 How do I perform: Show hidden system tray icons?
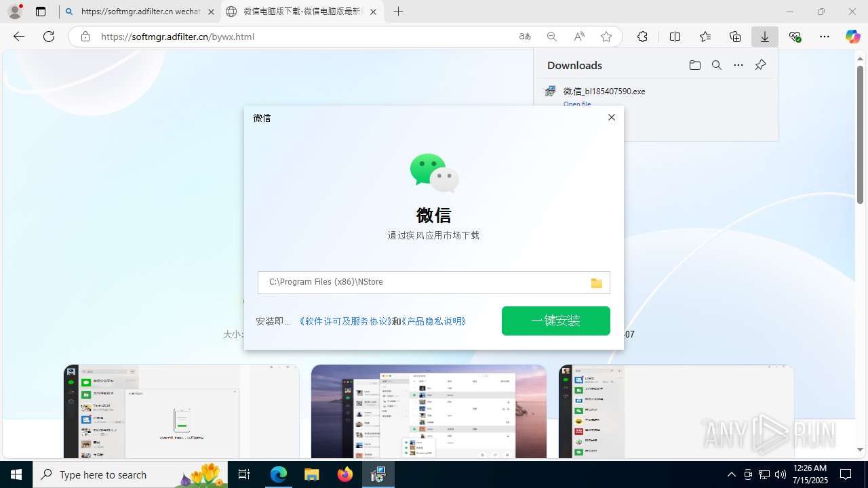coord(731,474)
